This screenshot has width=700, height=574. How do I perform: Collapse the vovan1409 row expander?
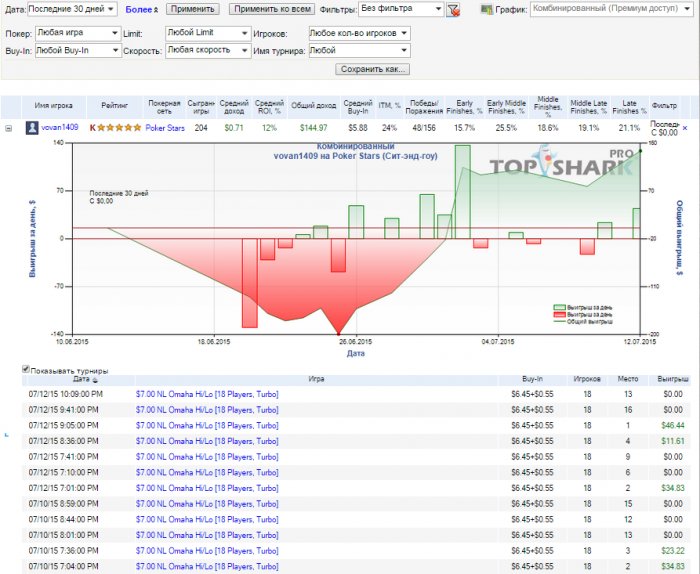9,128
